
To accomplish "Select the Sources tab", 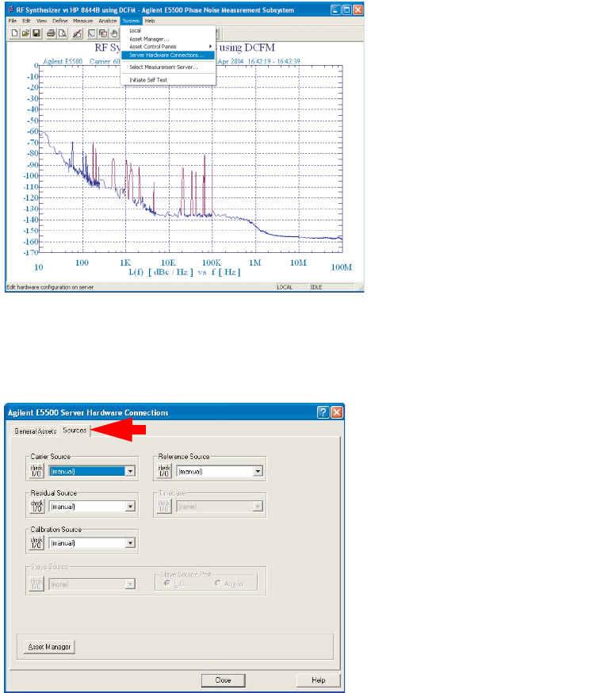I will point(75,430).
